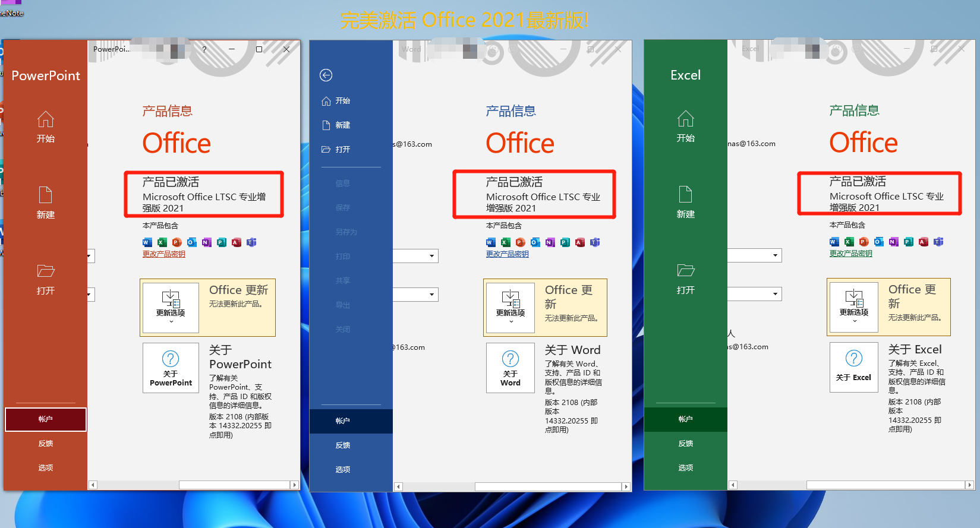
Task: Select Feedback (反馈) in Excel sidebar
Action: coord(685,444)
